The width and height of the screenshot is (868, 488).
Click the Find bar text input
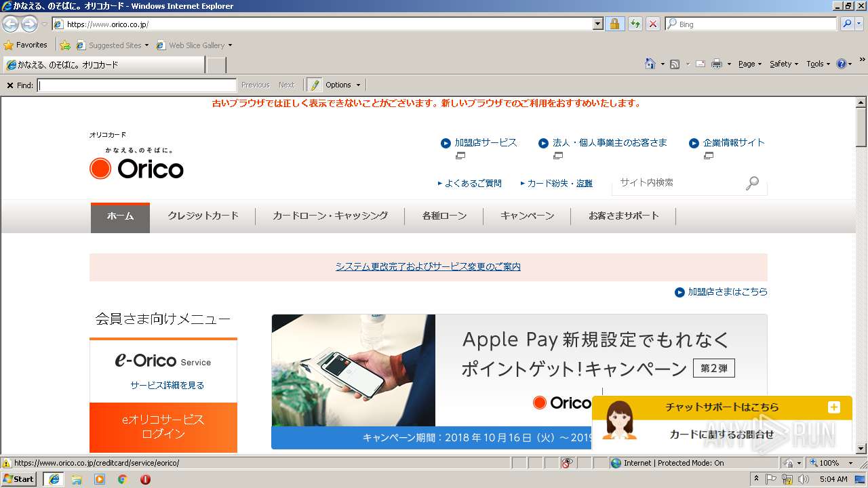click(x=137, y=85)
